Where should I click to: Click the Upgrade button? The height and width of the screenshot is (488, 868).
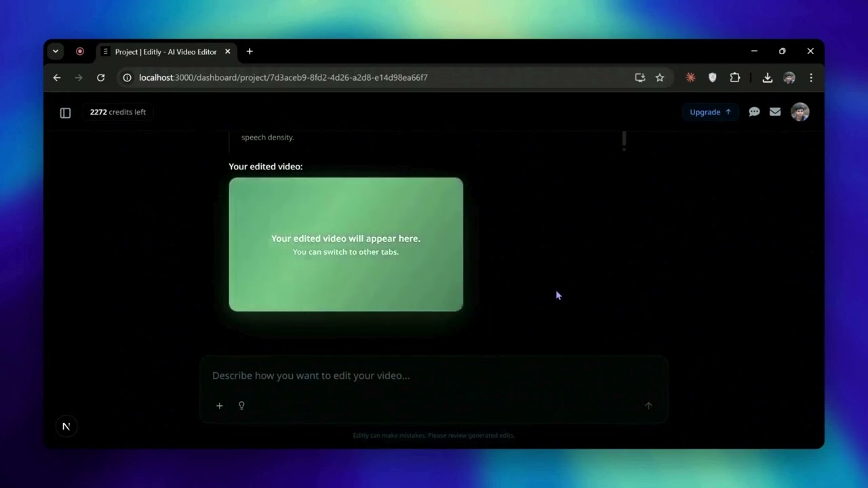click(x=710, y=112)
